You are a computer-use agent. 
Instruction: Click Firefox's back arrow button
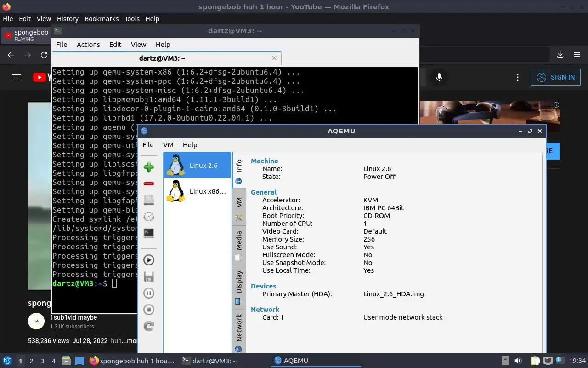pyautogui.click(x=11, y=55)
